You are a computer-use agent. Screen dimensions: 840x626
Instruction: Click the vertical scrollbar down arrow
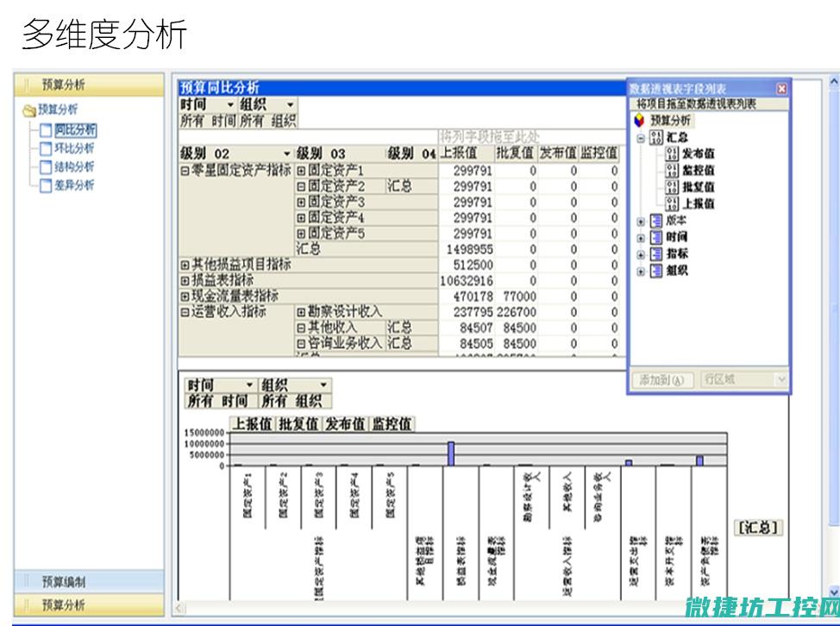pos(834,592)
